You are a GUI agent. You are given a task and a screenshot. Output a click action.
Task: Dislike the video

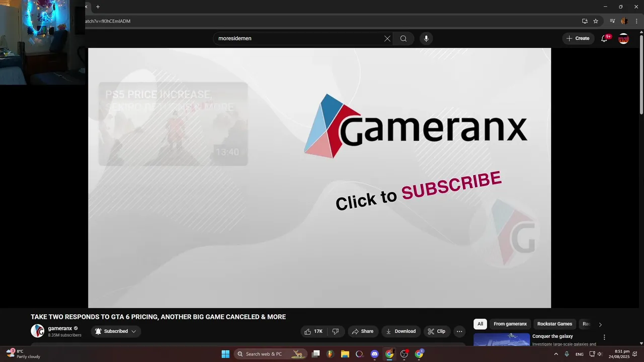click(336, 331)
